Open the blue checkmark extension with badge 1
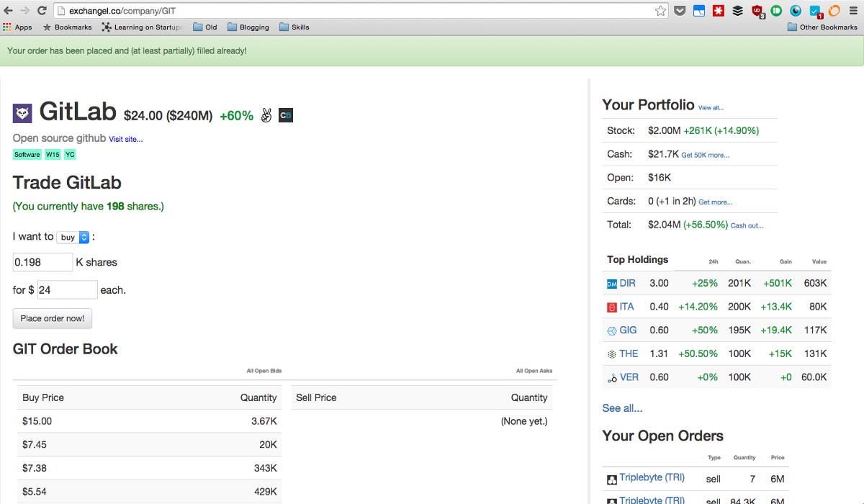 [x=815, y=11]
